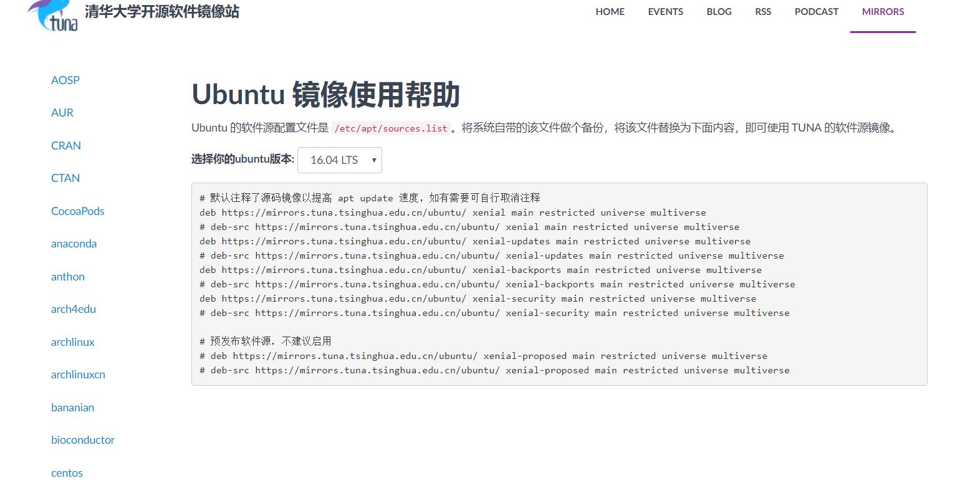Screen dimensions: 980x483
Task: Click the deb xenial-security line
Action: (x=478, y=299)
